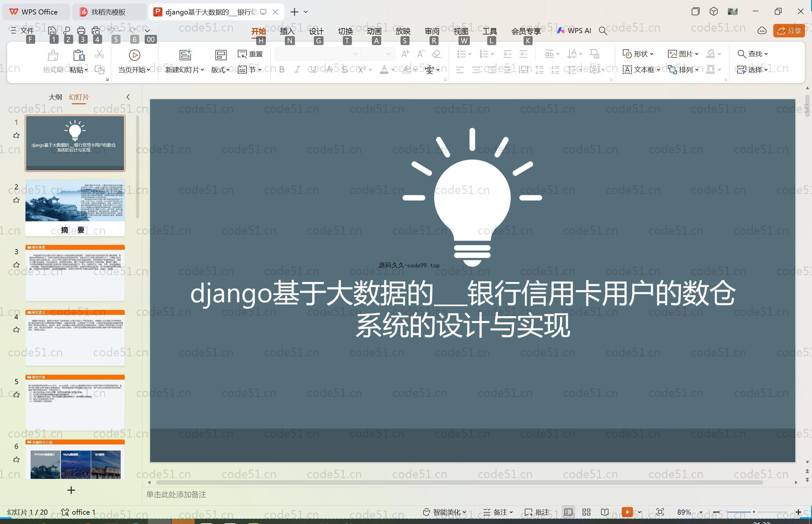This screenshot has height=524, width=812.
Task: Click the Copy icon under Cut
Action: (99, 69)
